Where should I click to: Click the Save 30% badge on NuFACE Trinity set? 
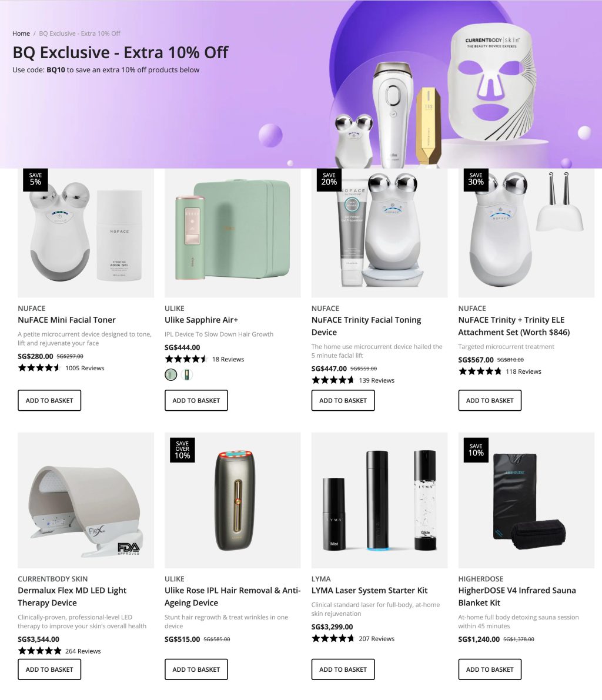(476, 179)
